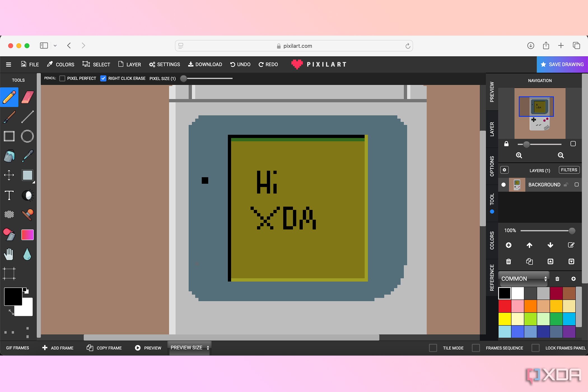Open the Preview Size dropdown
Viewport: 588px width, 392px height.
coord(190,348)
